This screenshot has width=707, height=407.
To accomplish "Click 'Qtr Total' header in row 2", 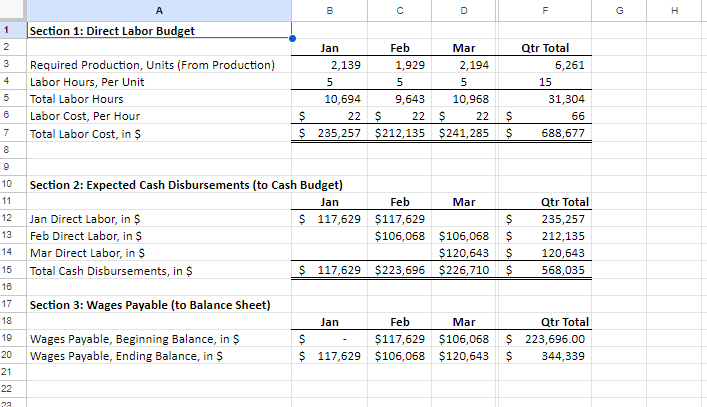I will (545, 48).
